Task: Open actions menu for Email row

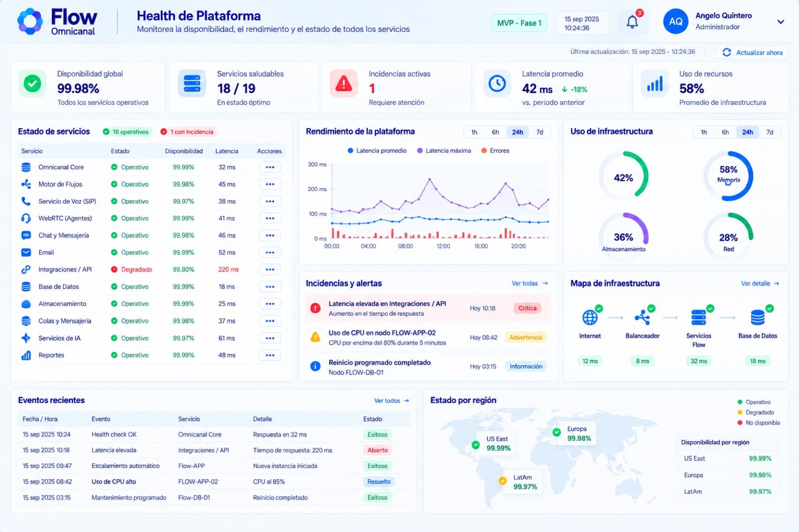Action: 270,253
